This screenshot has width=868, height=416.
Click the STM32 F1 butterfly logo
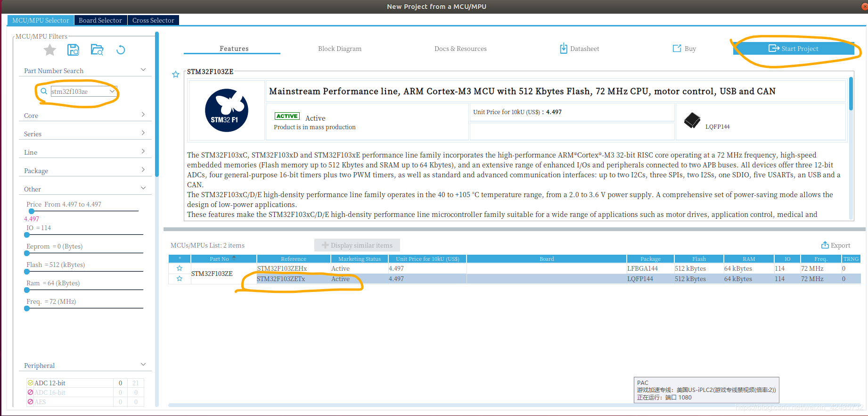click(x=227, y=110)
